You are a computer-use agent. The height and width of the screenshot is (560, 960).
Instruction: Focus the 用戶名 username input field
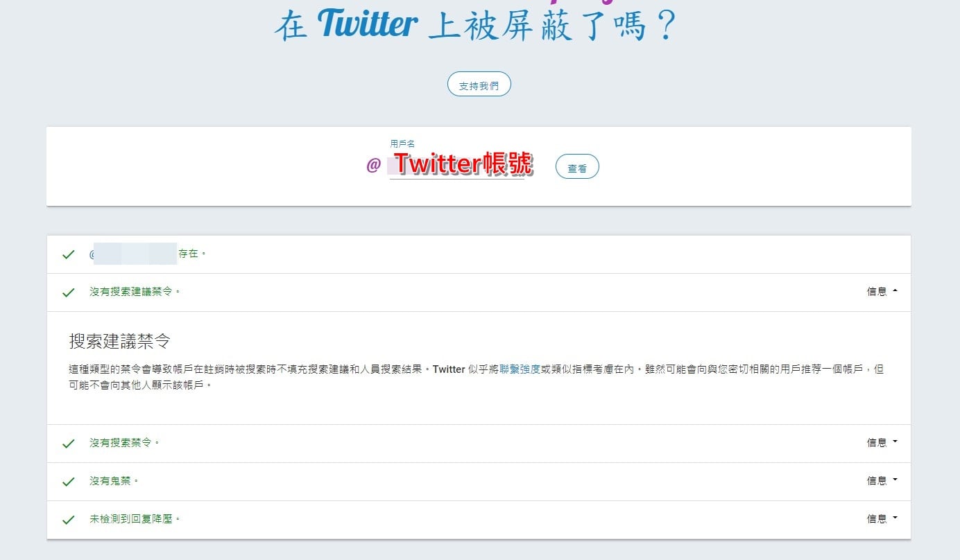pyautogui.click(x=457, y=165)
